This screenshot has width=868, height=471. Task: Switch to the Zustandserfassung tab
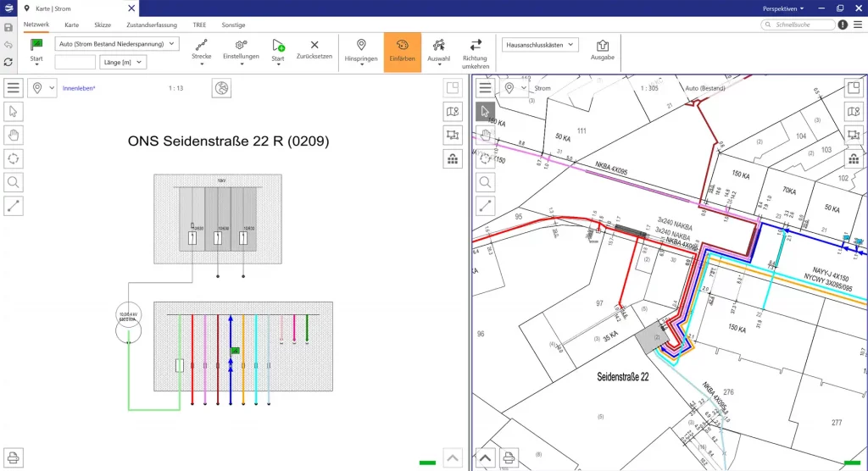(x=150, y=25)
